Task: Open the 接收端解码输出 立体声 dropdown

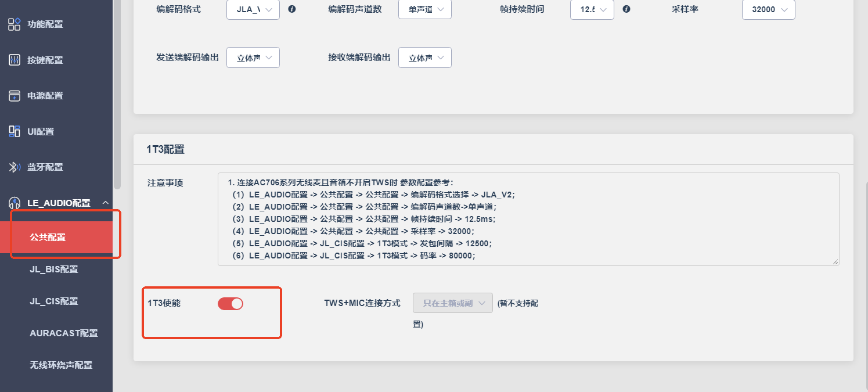Action: [x=425, y=57]
